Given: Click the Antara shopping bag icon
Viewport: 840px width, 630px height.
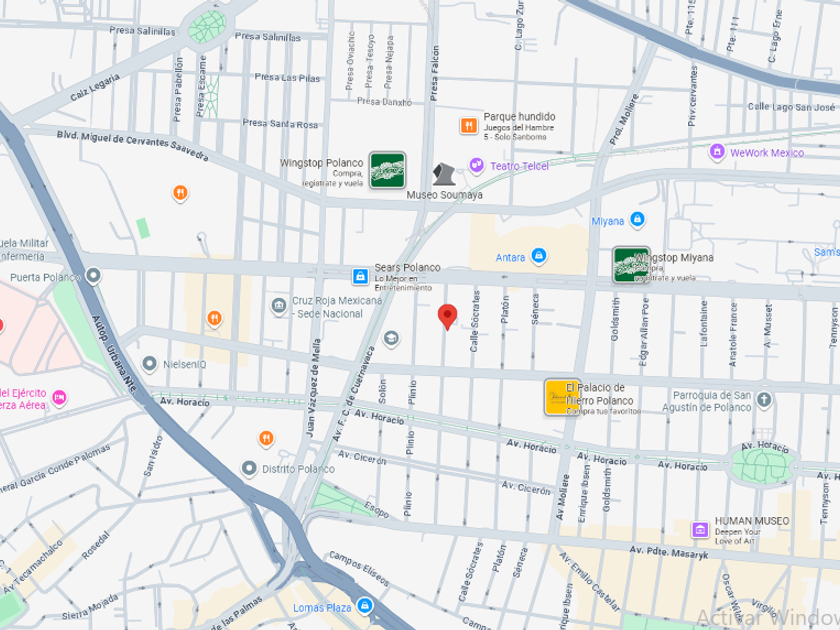Looking at the screenshot, I should (x=539, y=256).
